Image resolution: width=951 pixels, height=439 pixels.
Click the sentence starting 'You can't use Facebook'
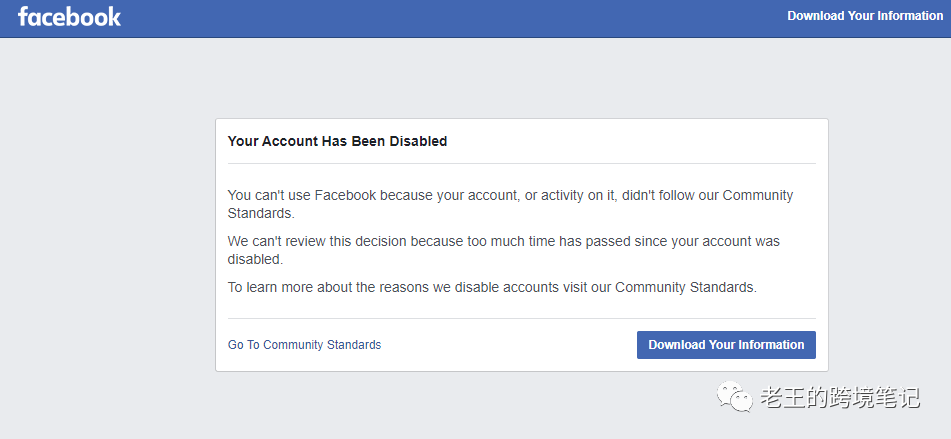tap(510, 196)
